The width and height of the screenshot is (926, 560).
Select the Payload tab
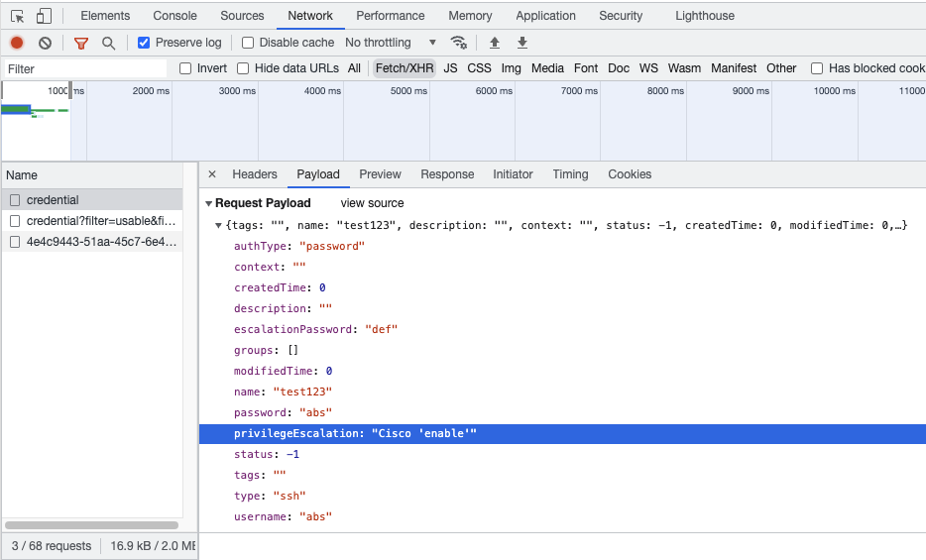[317, 174]
